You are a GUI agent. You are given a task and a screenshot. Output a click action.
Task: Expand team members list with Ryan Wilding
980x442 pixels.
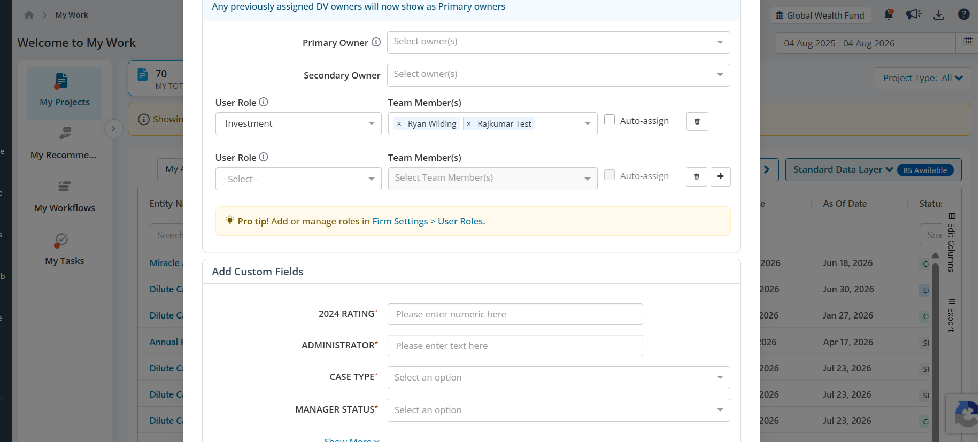tap(587, 123)
